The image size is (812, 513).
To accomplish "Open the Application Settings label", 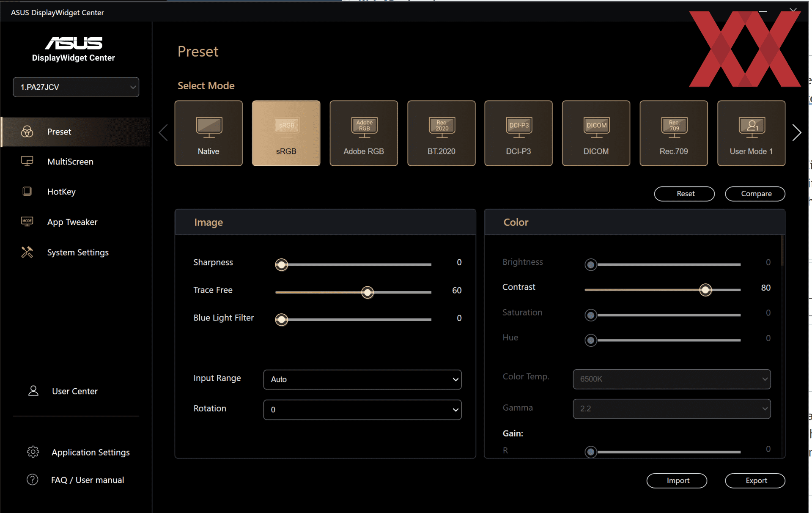I will (x=91, y=452).
